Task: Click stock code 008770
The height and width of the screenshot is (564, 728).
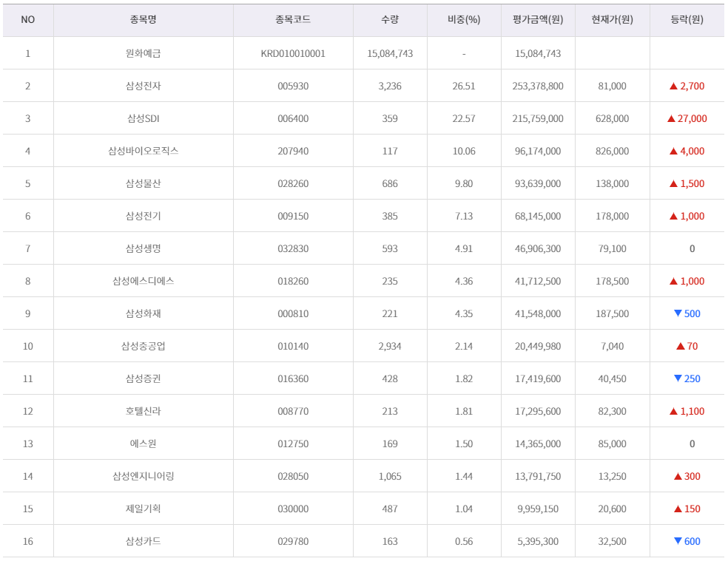Action: click(x=293, y=411)
